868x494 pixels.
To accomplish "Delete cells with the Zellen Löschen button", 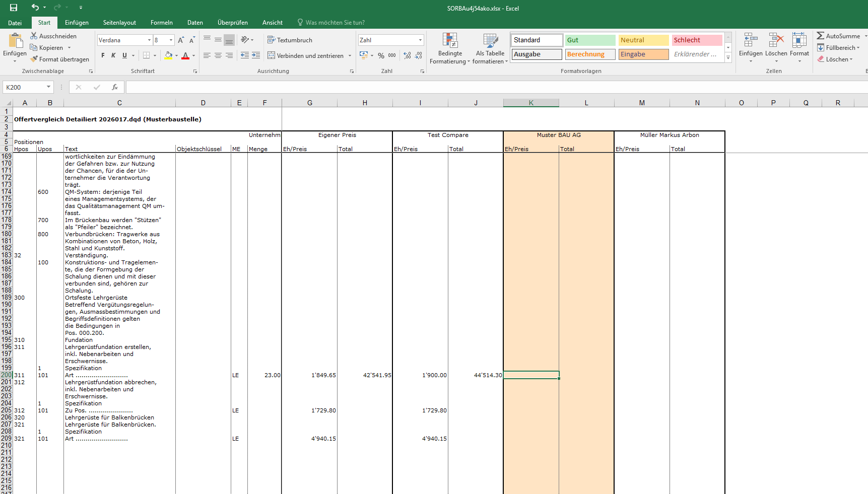I will 776,47.
